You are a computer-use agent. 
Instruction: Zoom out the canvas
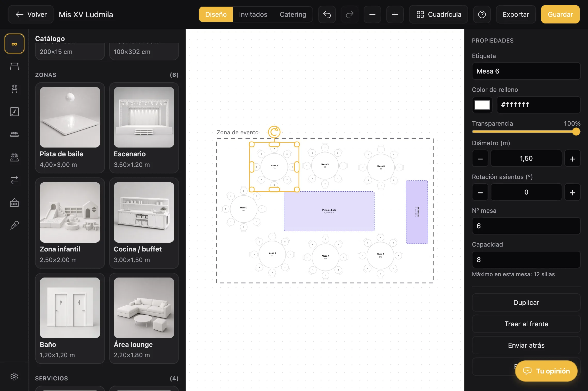372,14
